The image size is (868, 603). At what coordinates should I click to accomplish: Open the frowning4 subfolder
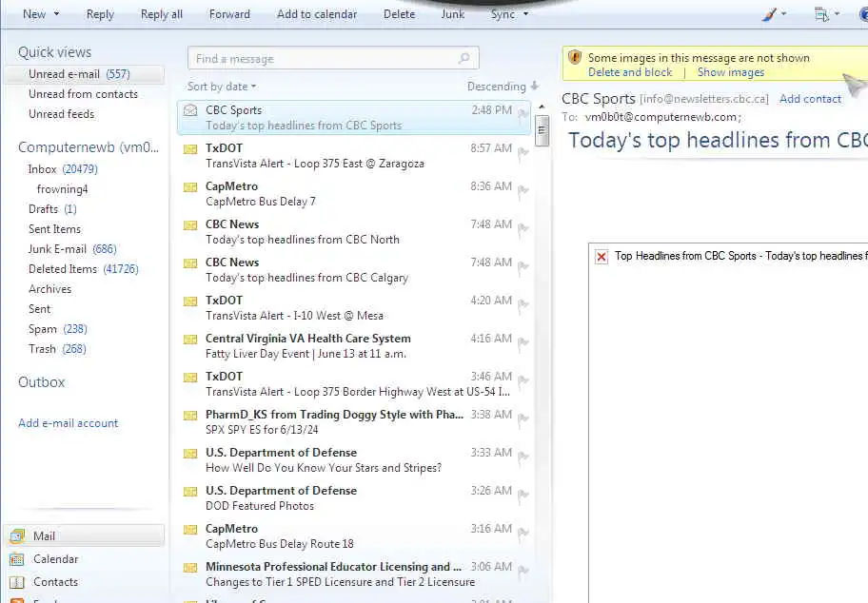click(62, 189)
